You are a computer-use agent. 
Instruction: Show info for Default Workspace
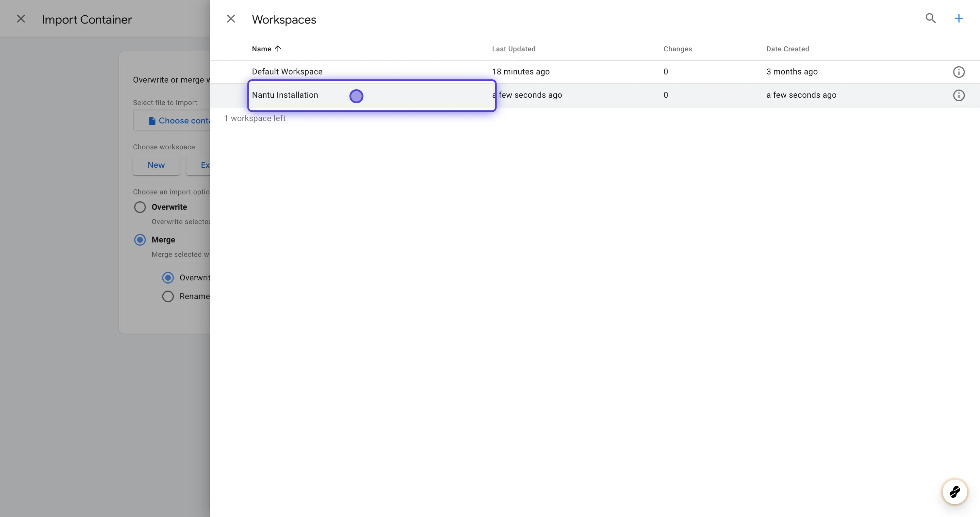pos(959,72)
